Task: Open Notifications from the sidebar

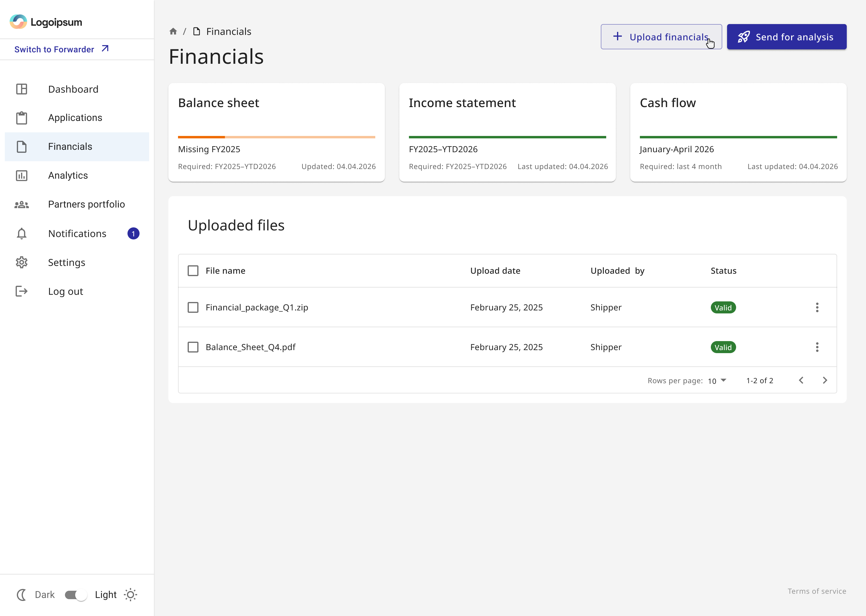Action: (77, 233)
